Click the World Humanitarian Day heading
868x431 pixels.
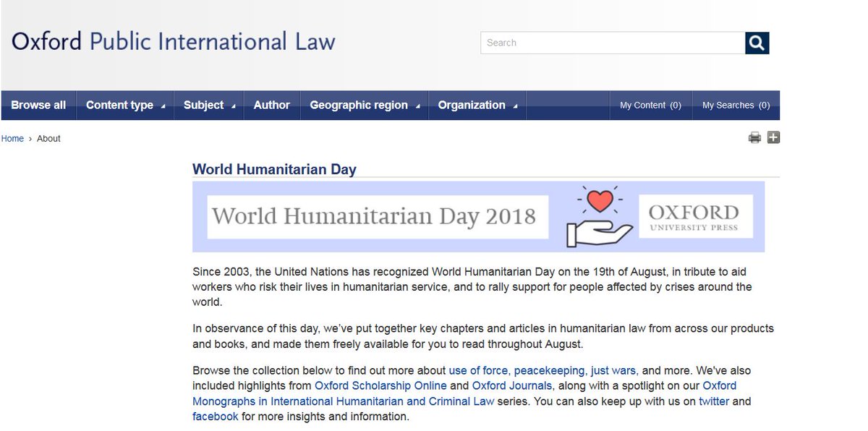tap(274, 169)
